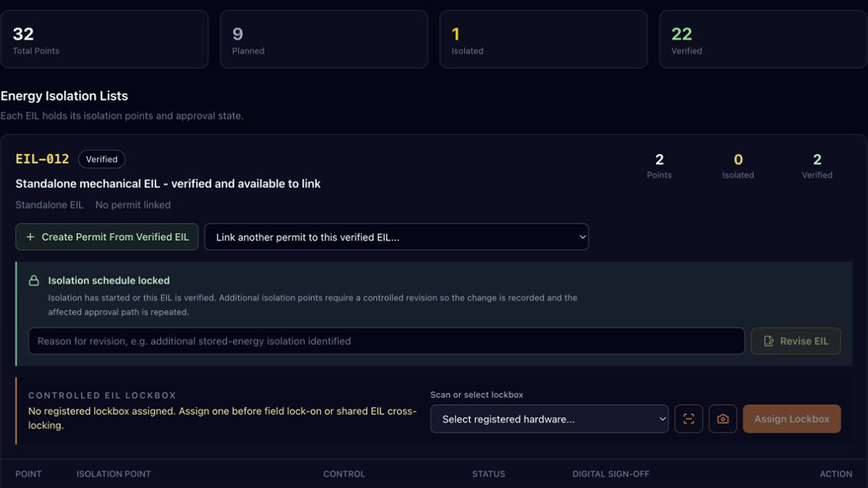Click the CONTROL column header
This screenshot has height=488, width=868.
tap(344, 474)
